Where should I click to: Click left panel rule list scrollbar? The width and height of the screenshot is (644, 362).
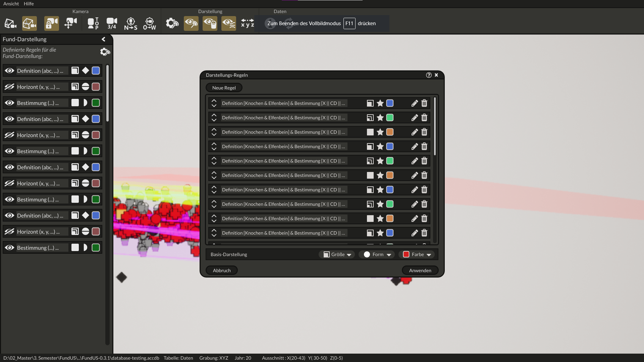[x=107, y=93]
